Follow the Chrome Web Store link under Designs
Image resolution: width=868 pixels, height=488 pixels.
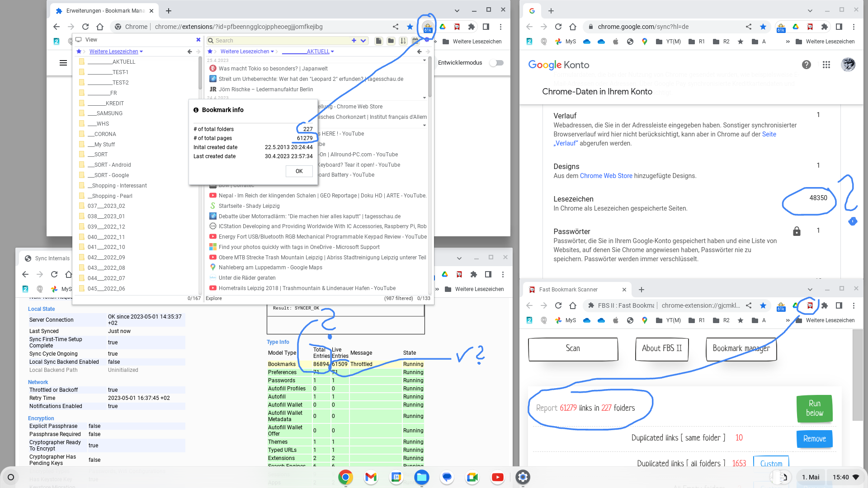(606, 176)
